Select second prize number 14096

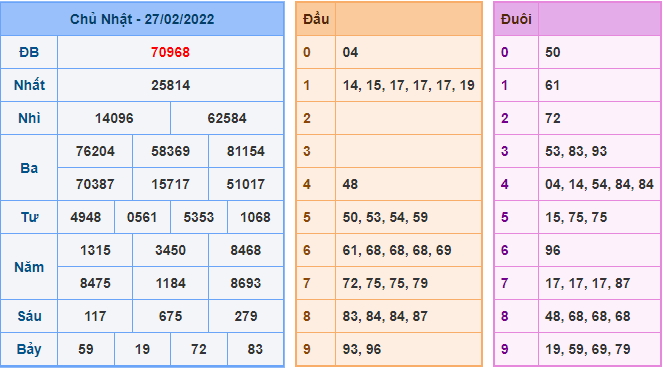tap(114, 118)
